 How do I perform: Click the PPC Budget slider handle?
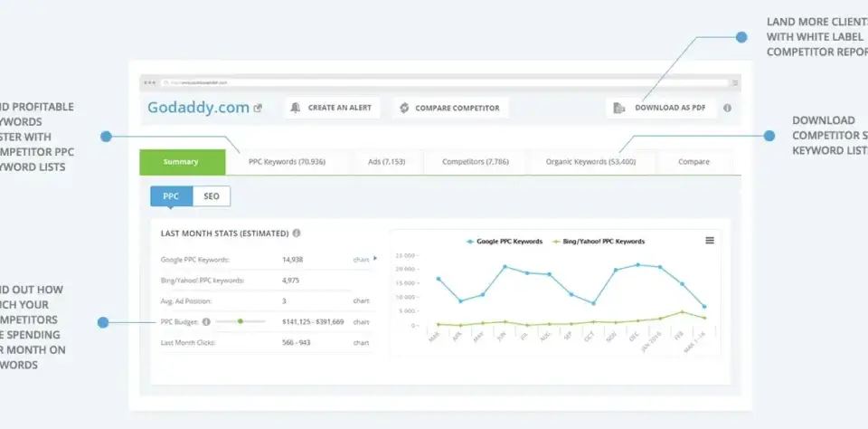point(241,321)
